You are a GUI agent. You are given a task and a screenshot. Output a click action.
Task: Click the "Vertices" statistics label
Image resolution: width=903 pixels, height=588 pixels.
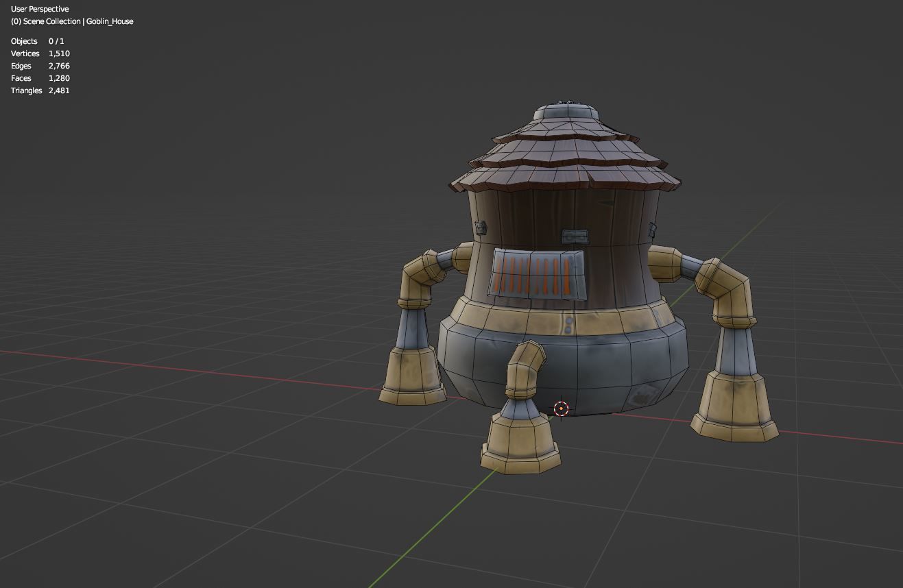coord(25,53)
